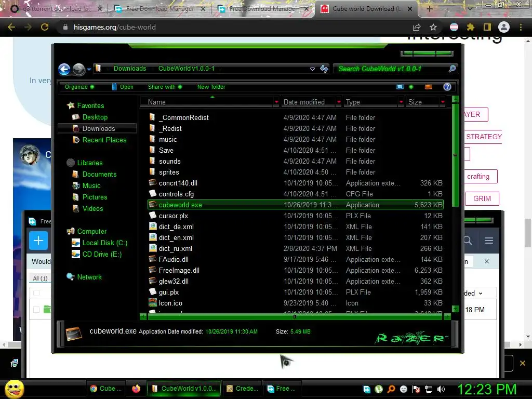
Task: Click the share page icon in address bar
Action: [417, 27]
